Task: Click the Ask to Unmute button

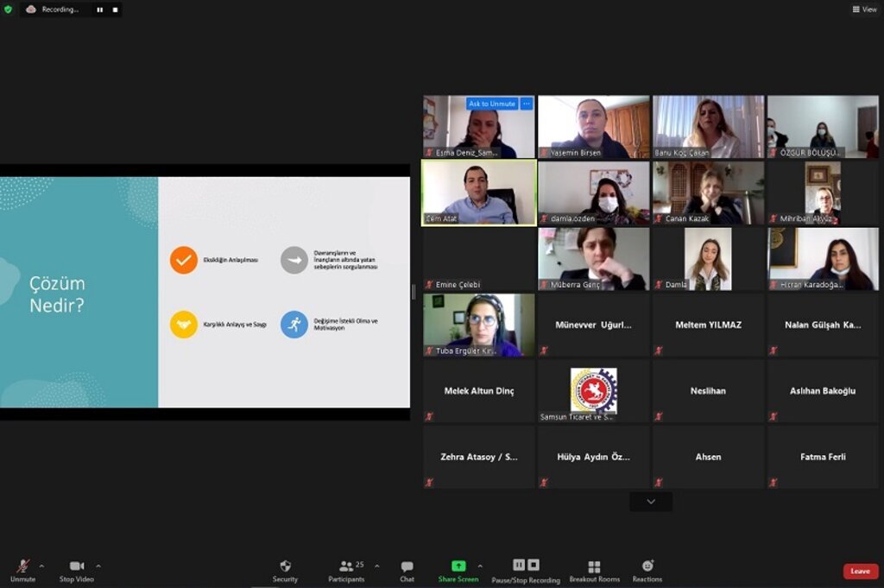Action: coord(491,104)
